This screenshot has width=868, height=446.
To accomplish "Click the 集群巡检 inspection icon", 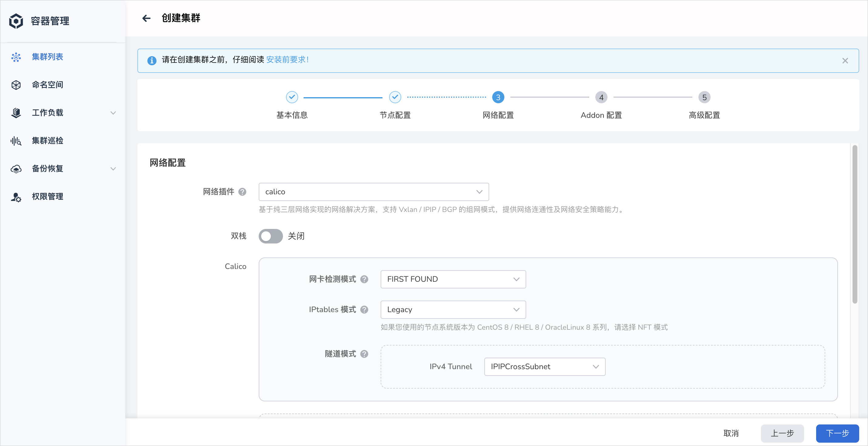I will 16,141.
